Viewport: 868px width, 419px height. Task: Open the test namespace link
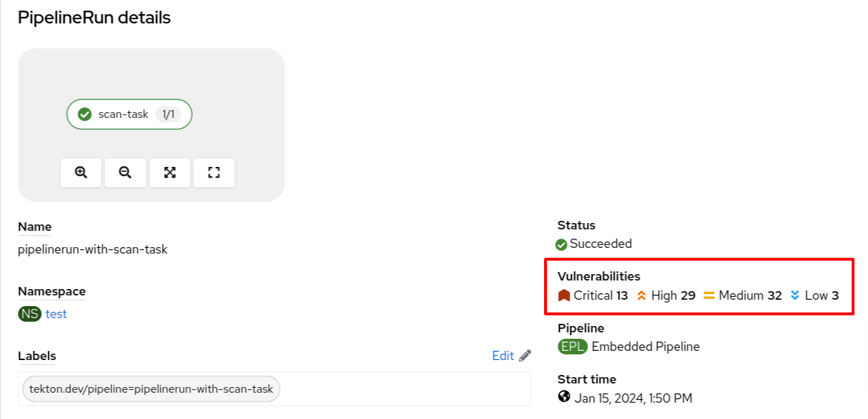tap(56, 314)
